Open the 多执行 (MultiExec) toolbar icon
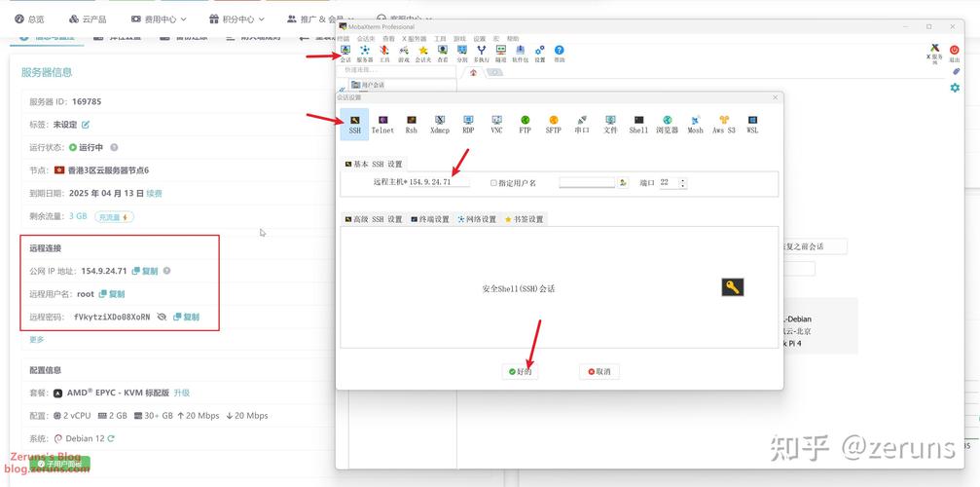 [x=482, y=54]
